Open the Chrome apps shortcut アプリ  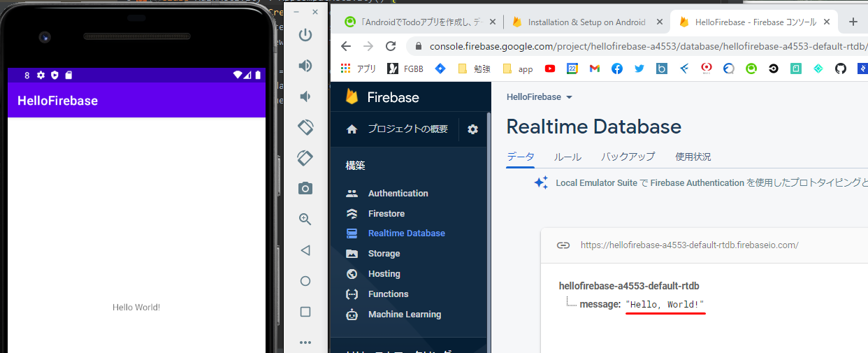point(358,69)
